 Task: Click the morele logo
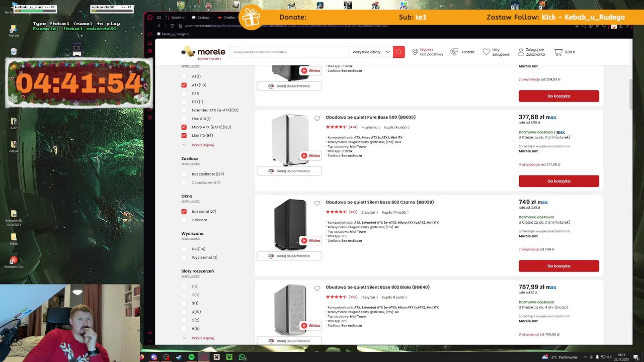(x=203, y=51)
